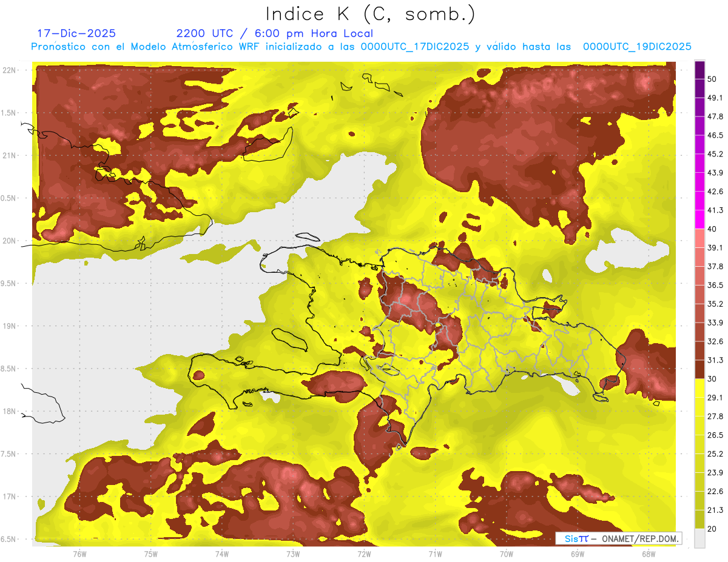Click the map title "Indice K (C, somb.)"
This screenshot has height=562, width=728.
coord(371,14)
